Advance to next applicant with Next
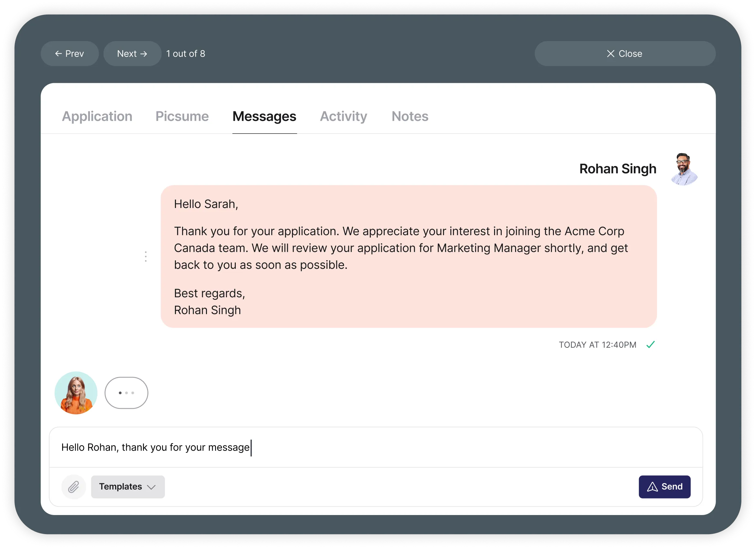 (132, 54)
